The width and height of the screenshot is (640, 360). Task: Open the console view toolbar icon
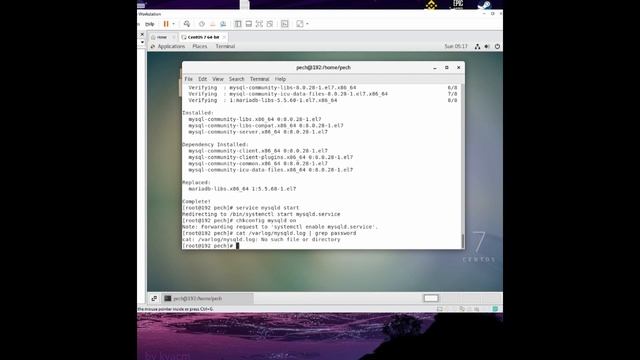(x=285, y=24)
